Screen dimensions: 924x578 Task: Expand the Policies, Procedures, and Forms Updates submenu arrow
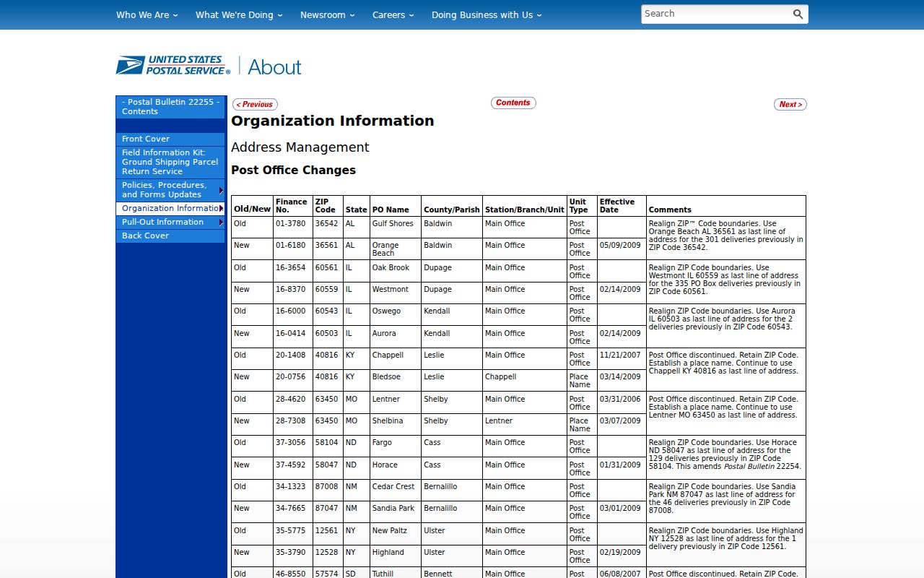(221, 190)
